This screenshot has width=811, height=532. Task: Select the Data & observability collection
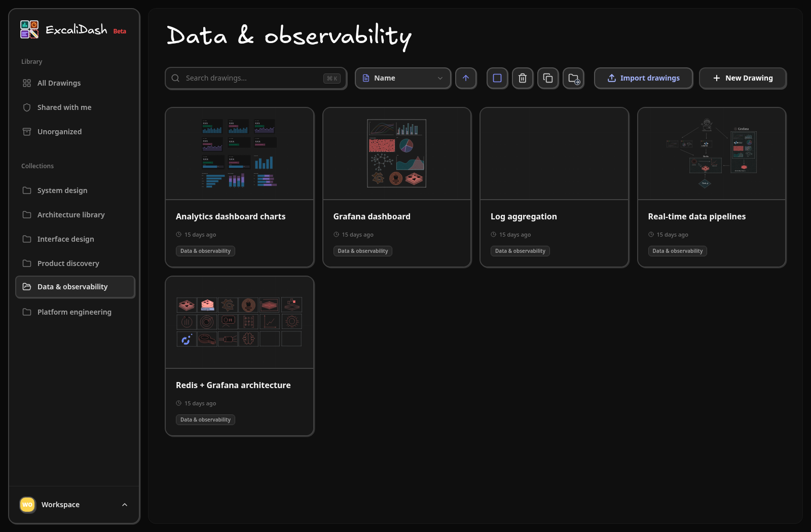pyautogui.click(x=75, y=287)
